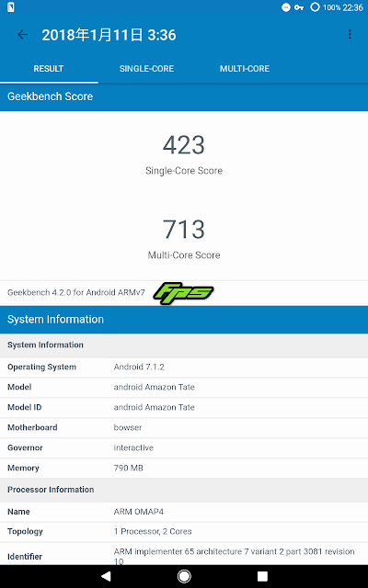Select the Model ID row value

154,407
